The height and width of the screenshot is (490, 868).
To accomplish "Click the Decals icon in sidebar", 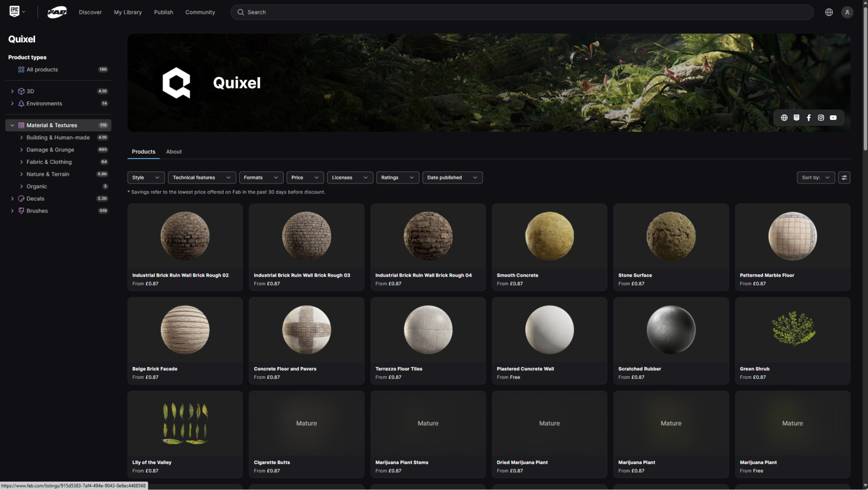I will 21,198.
